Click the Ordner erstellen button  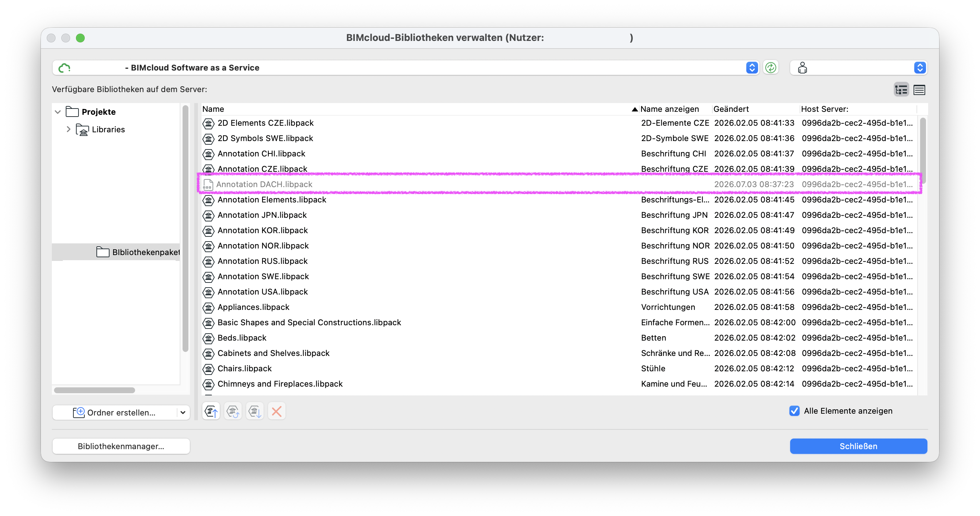point(115,413)
